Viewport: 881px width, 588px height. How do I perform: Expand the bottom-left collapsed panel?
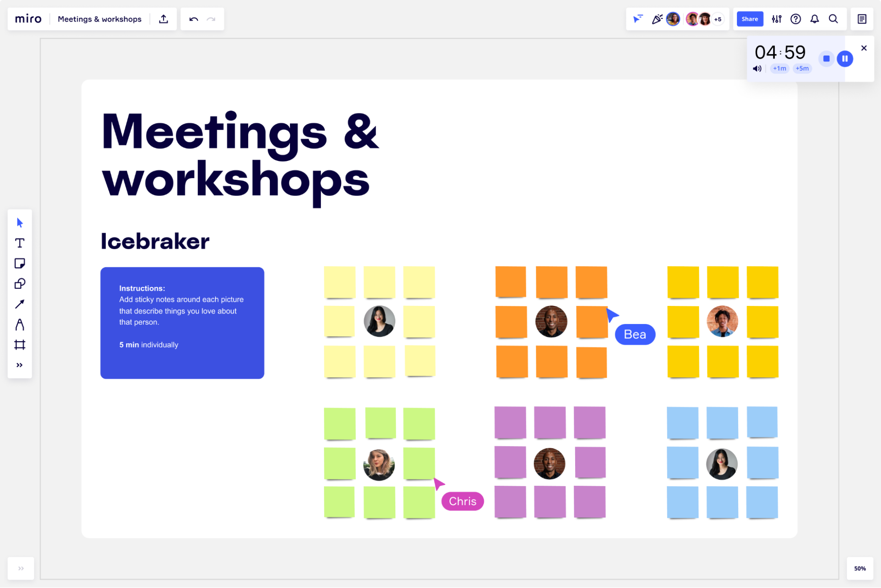21,568
